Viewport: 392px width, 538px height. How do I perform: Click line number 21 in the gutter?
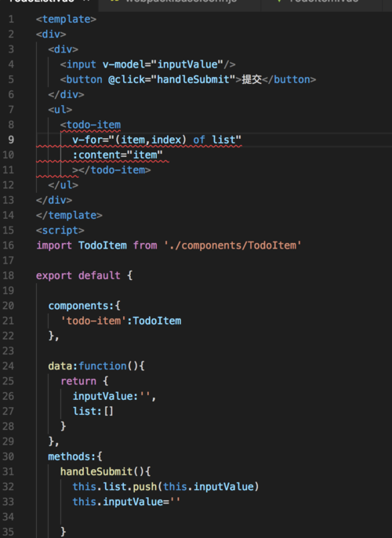tap(8, 322)
